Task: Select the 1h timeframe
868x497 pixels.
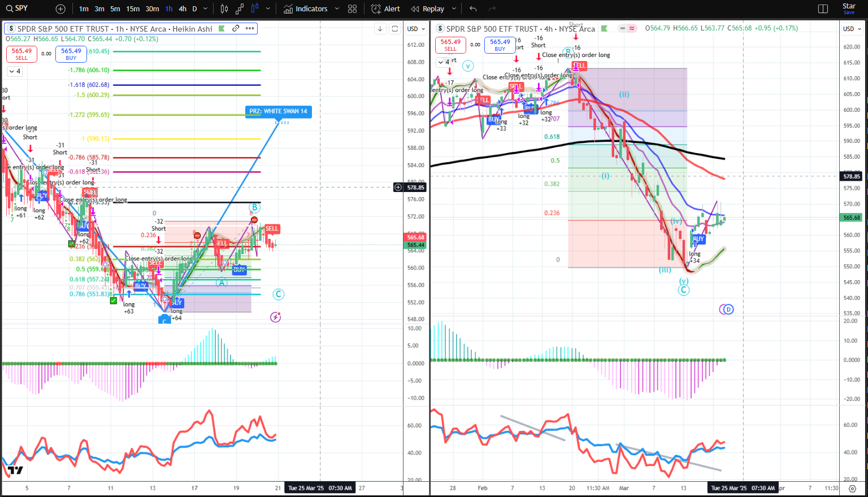Action: coord(169,9)
